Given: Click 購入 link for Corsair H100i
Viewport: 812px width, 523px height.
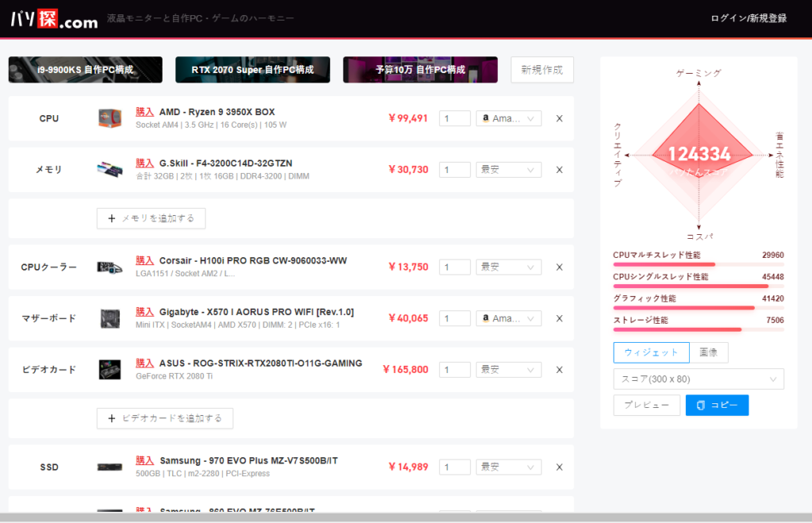Looking at the screenshot, I should tap(145, 261).
